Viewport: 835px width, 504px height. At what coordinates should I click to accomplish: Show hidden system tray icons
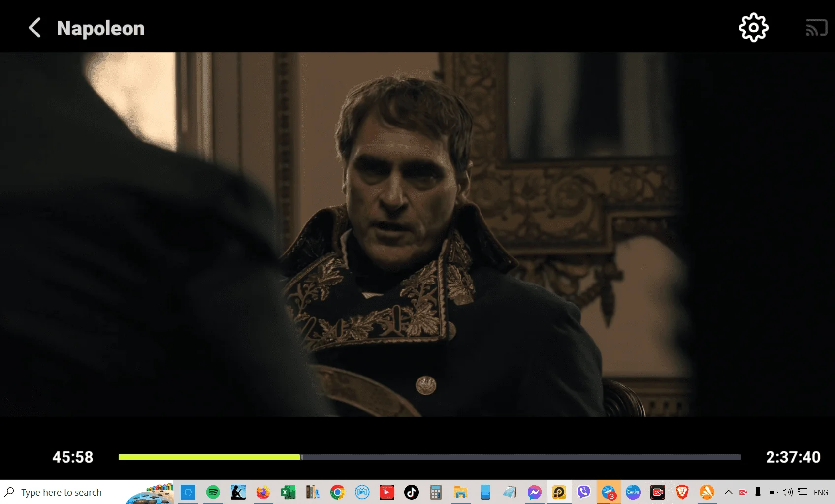729,492
